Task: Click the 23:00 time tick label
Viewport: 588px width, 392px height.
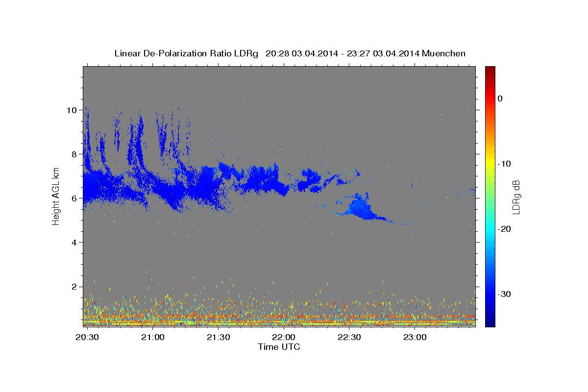Action: [x=414, y=338]
